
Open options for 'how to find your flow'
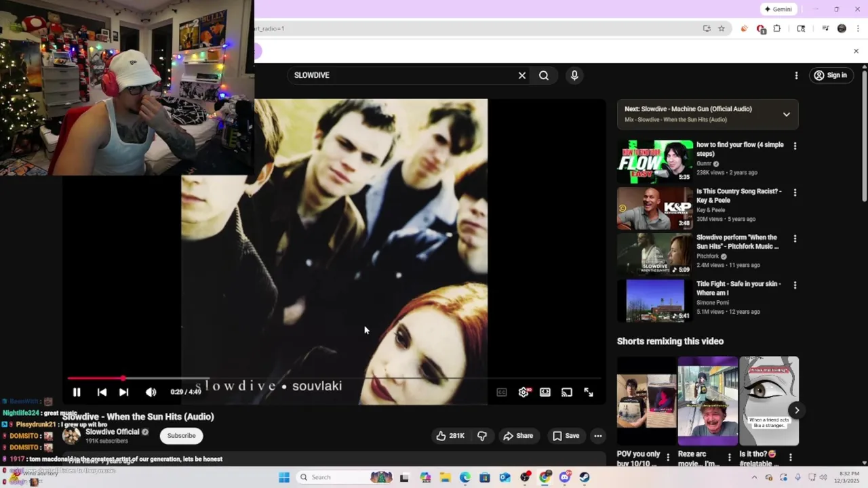point(795,146)
